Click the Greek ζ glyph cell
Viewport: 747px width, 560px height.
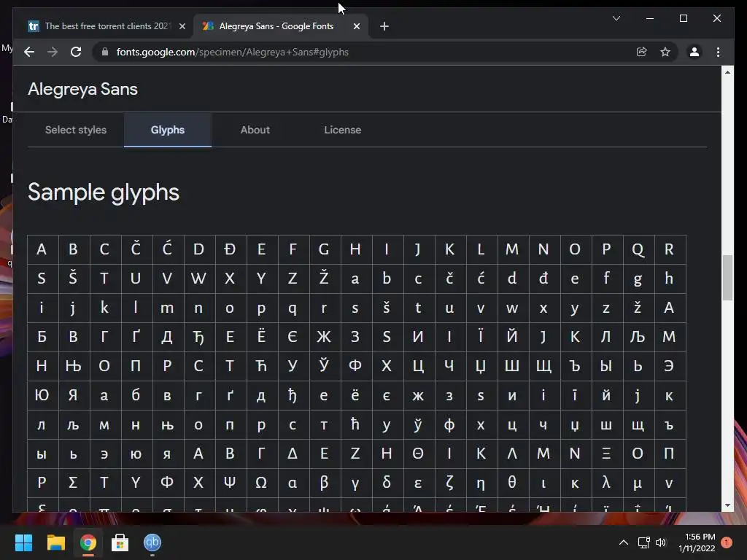pyautogui.click(x=449, y=483)
